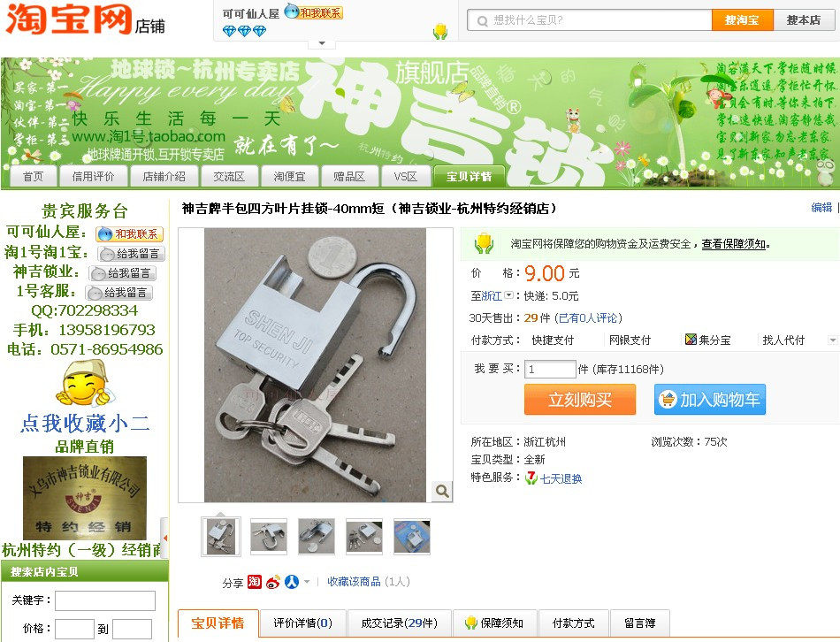Expand the shop info arrow under header
The image size is (840, 642).
coord(322,42)
